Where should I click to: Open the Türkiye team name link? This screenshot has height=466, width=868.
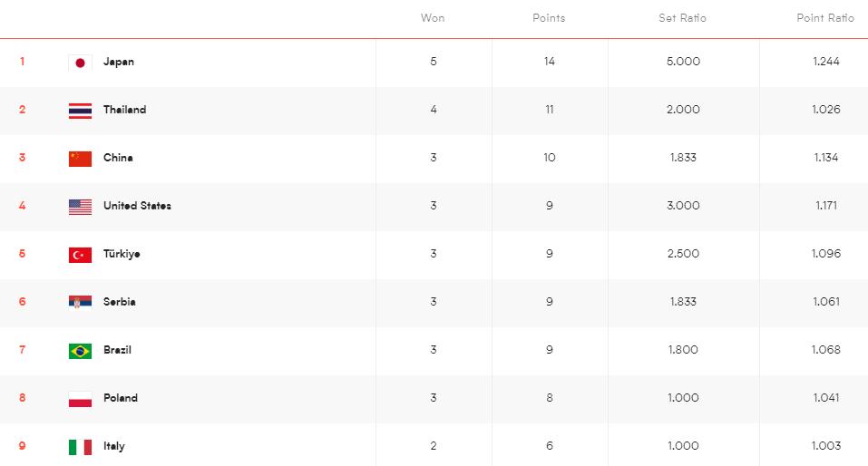coord(122,254)
